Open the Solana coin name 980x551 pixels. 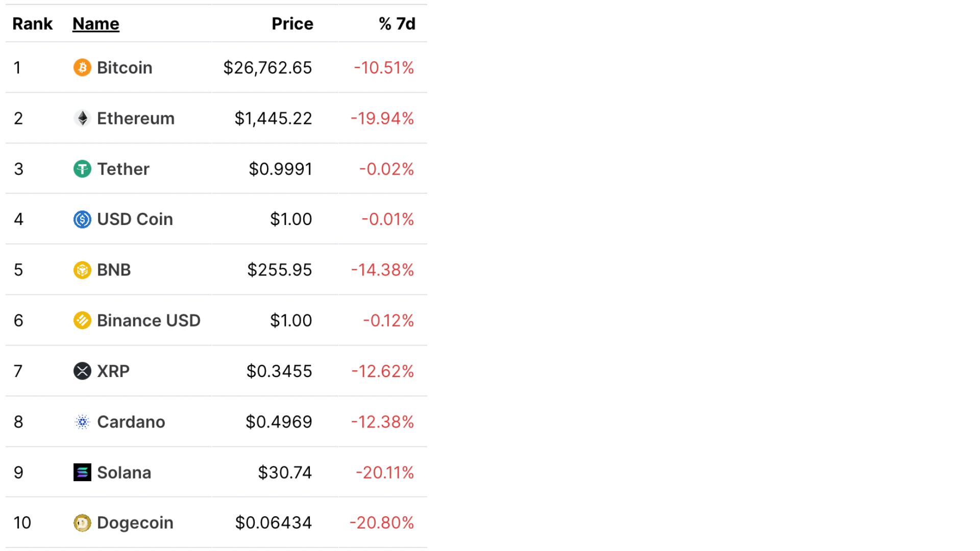(124, 472)
